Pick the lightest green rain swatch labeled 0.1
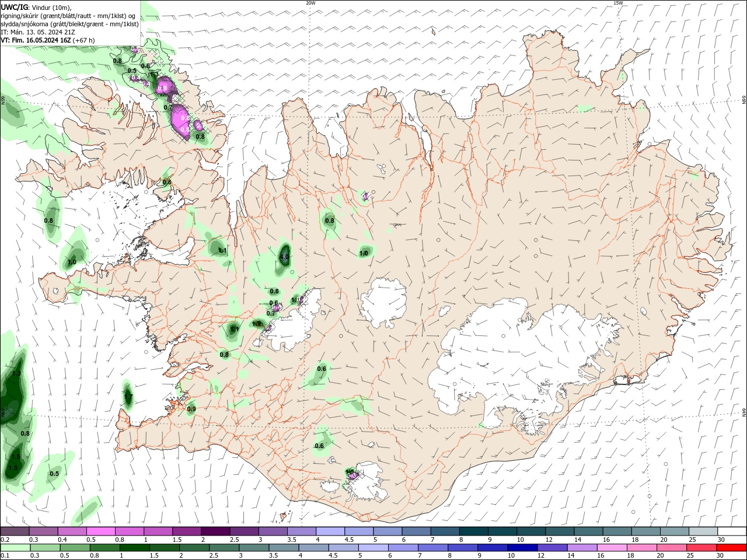The width and height of the screenshot is (747, 560). click(x=15, y=548)
